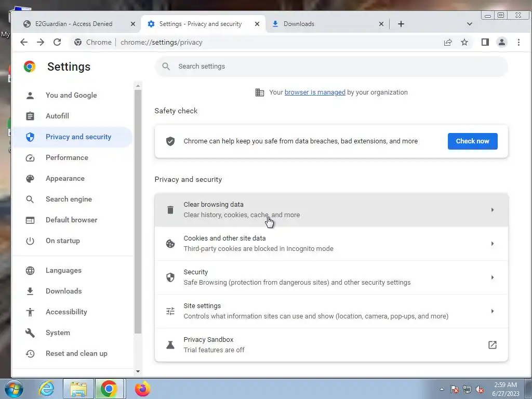Click the accessibility figure icon
Image resolution: width=532 pixels, height=399 pixels.
point(30,312)
